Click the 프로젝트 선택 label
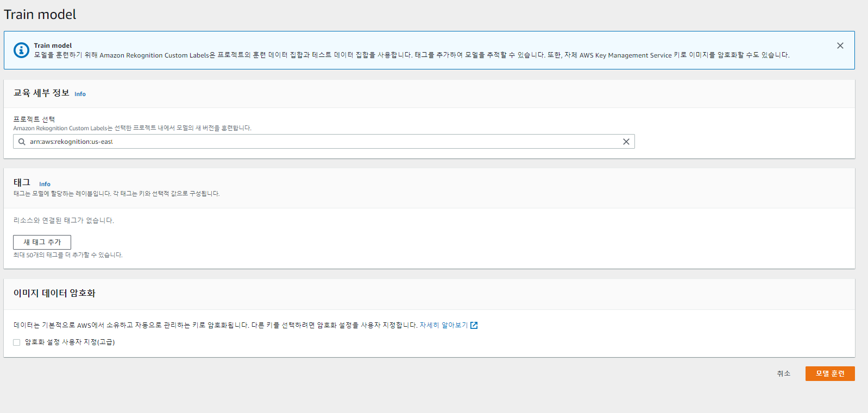 tap(34, 119)
